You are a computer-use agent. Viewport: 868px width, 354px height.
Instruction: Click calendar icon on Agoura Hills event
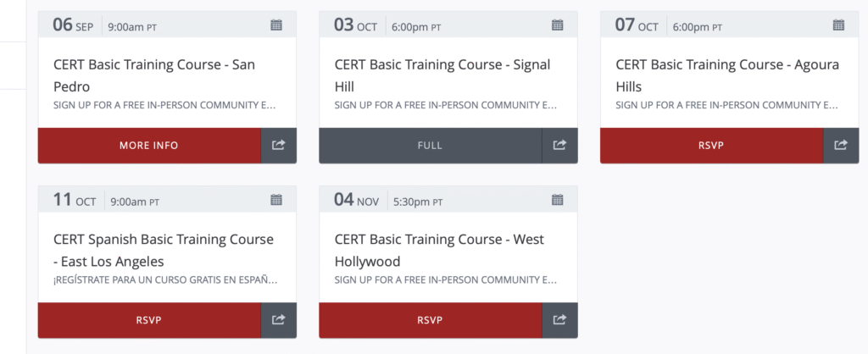(x=838, y=25)
